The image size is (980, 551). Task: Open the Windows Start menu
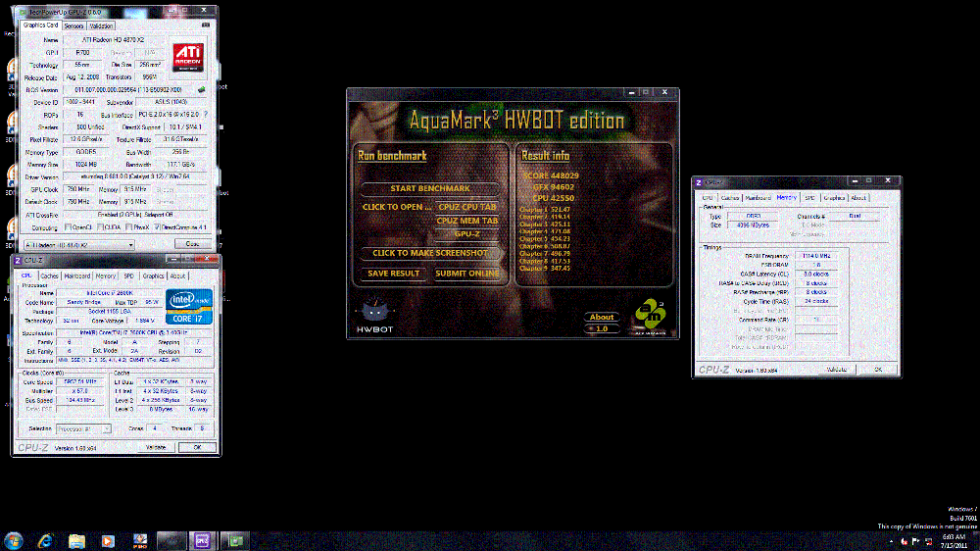pyautogui.click(x=14, y=540)
